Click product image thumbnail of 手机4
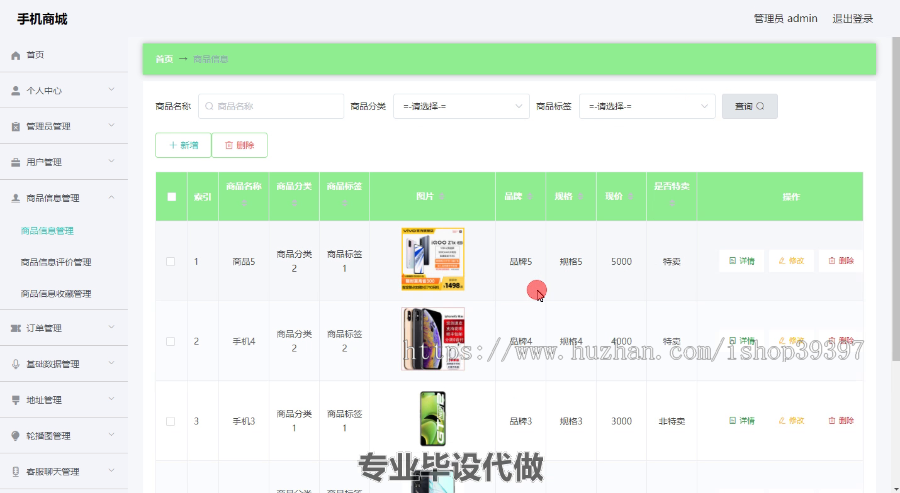 (433, 339)
